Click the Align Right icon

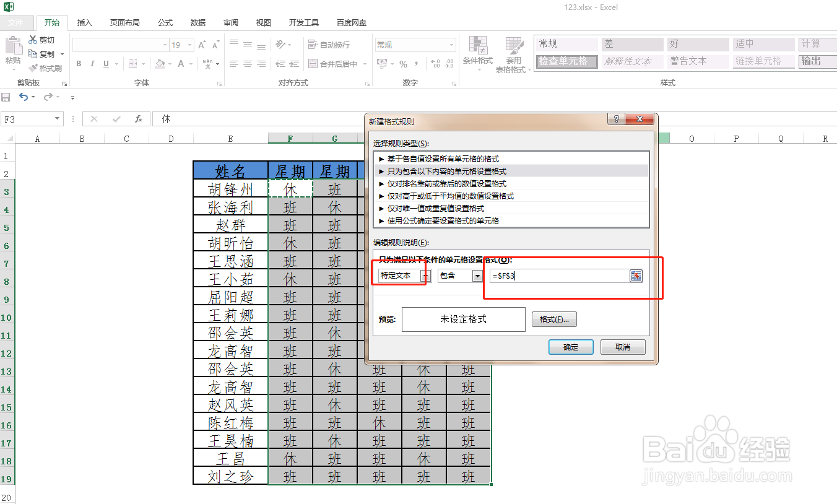261,64
